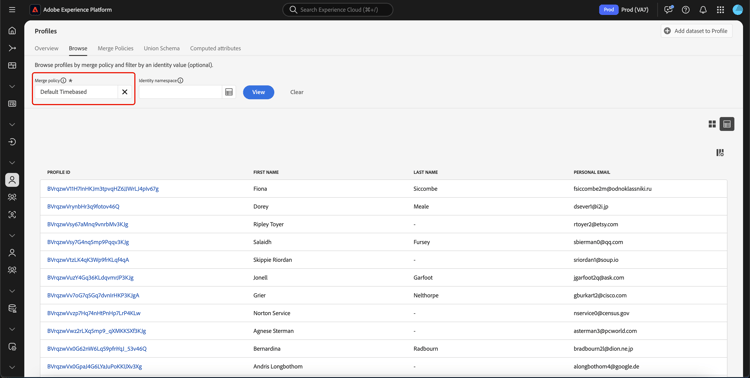The image size is (750, 378).
Task: Click email rtoyer2@etsy.com
Action: click(596, 224)
